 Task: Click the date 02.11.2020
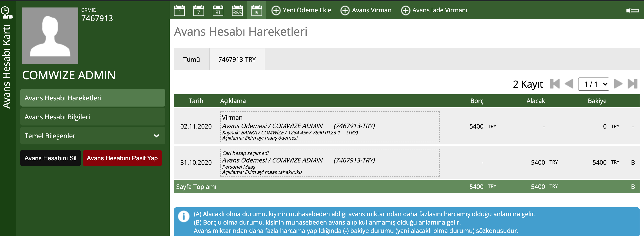click(x=196, y=127)
